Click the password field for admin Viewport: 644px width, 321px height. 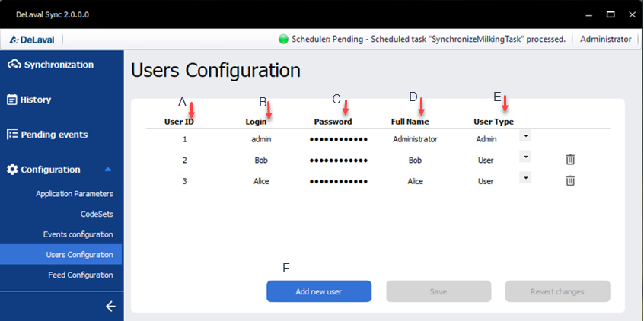click(339, 139)
